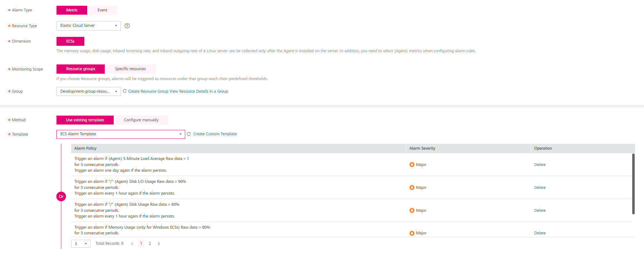The height and width of the screenshot is (253, 644).
Task: Jump to page 2 of alarm policies
Action: point(149,244)
